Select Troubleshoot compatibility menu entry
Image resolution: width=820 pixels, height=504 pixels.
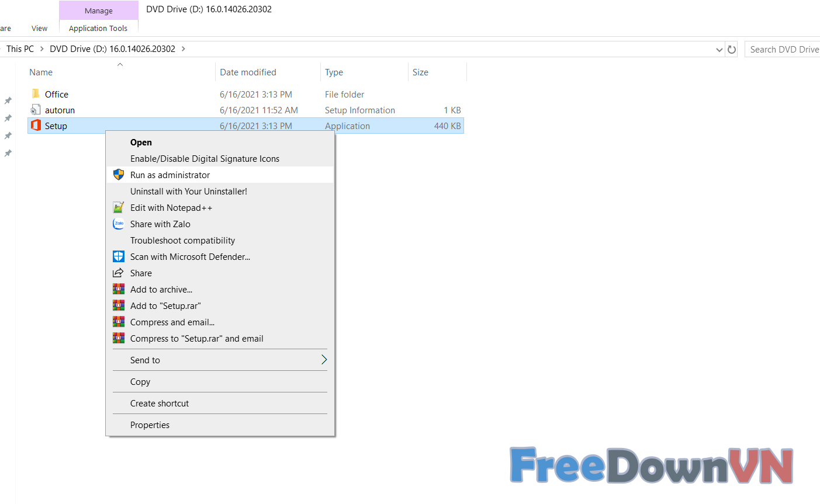point(182,240)
